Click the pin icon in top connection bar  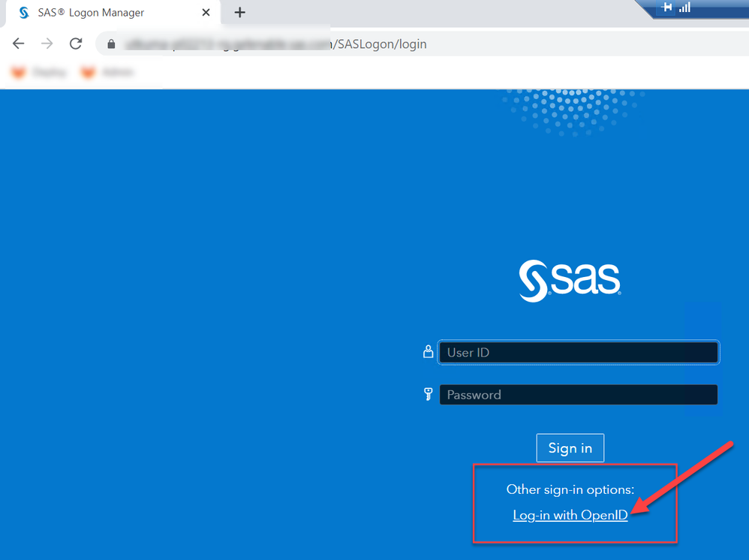coord(666,8)
